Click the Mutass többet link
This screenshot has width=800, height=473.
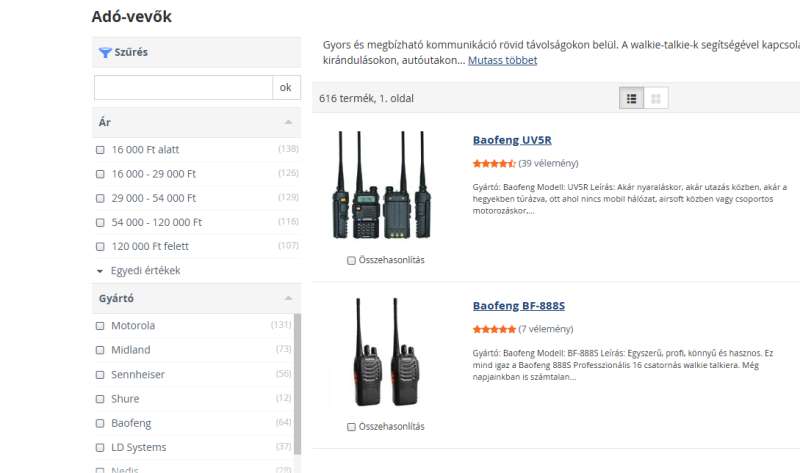pyautogui.click(x=502, y=61)
